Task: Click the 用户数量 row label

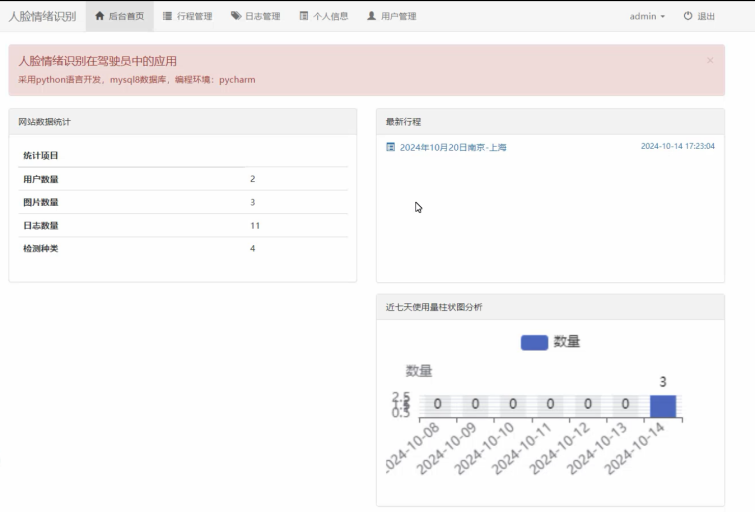Action: (40, 179)
